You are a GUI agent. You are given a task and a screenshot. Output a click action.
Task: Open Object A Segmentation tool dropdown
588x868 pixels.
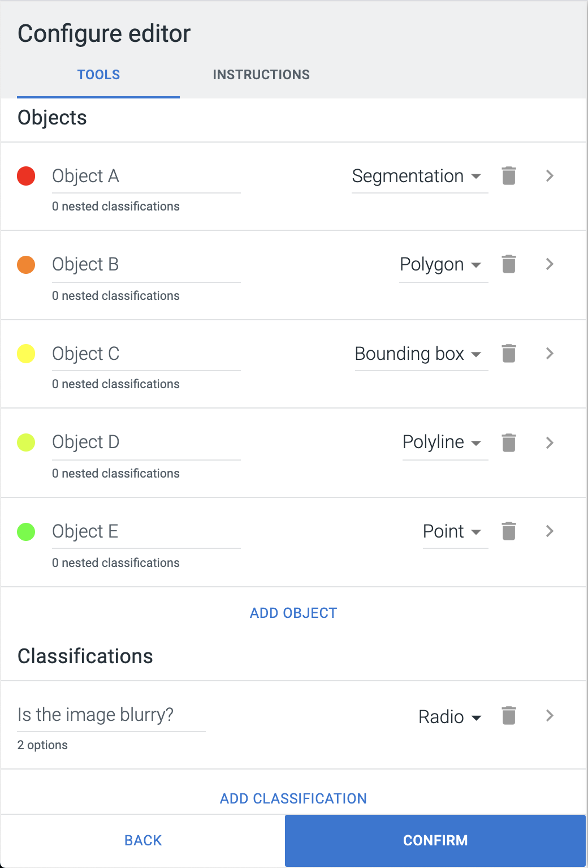pyautogui.click(x=420, y=177)
